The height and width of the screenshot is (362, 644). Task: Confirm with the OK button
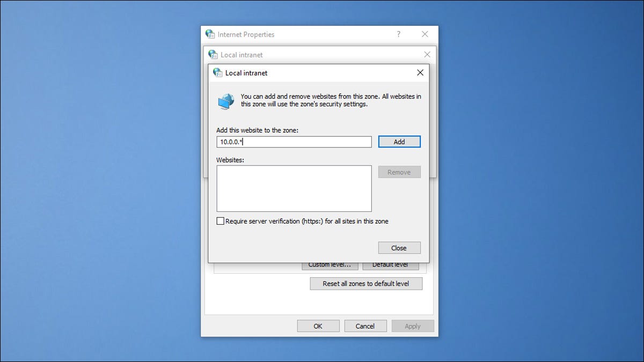(x=318, y=326)
